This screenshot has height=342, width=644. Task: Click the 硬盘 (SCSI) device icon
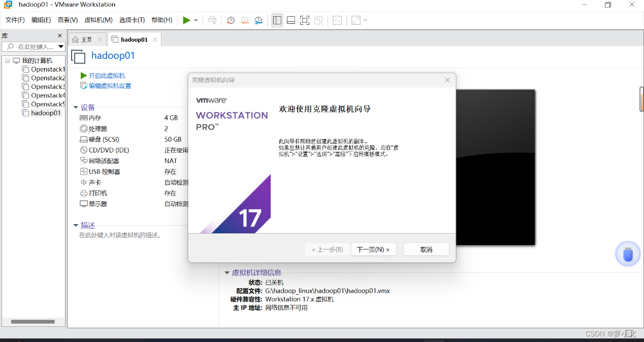point(84,139)
